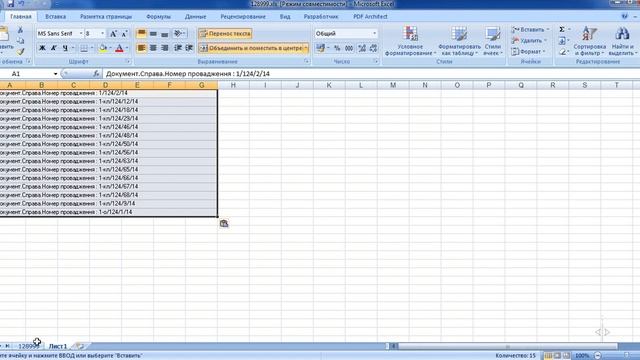This screenshot has width=640, height=360.
Task: Align text right
Action: tap(164, 48)
